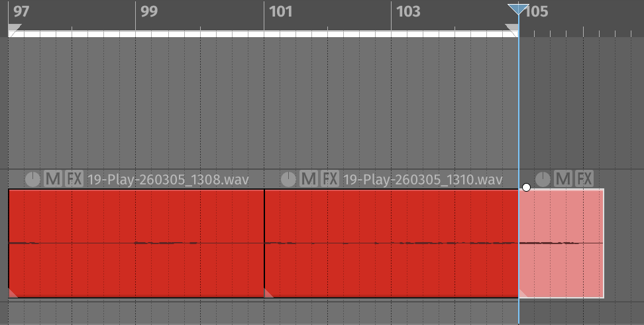This screenshot has width=644, height=325.
Task: Click gain knob on light pink clip
Action: point(543,179)
